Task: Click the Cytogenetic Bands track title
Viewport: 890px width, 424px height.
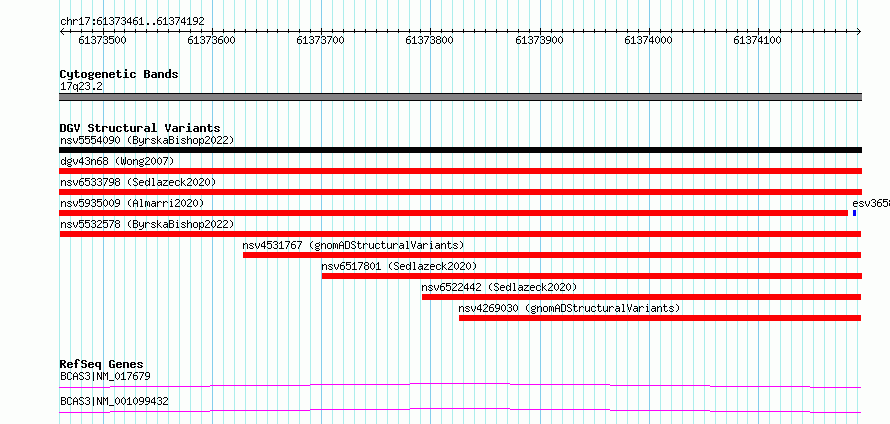Action: click(119, 74)
